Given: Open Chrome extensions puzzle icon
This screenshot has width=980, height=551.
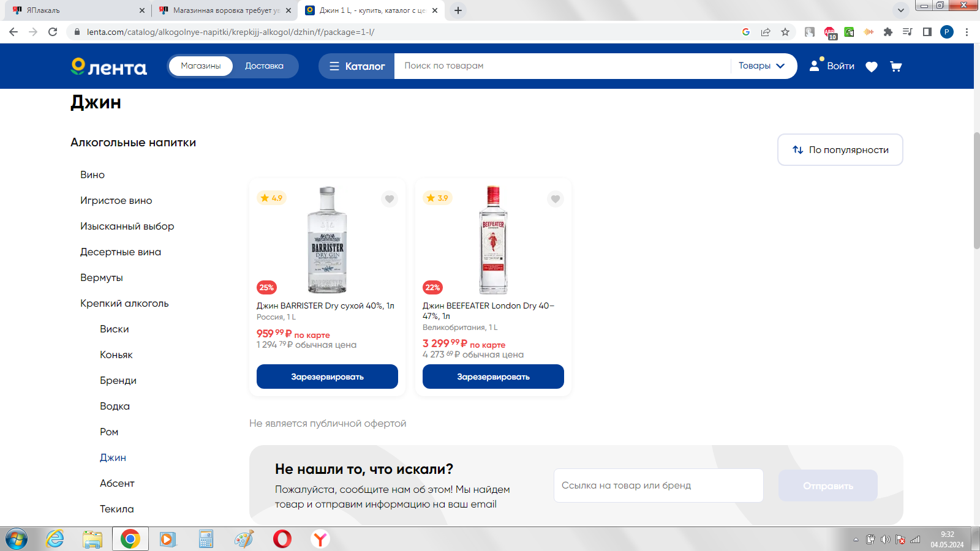Looking at the screenshot, I should (x=888, y=32).
